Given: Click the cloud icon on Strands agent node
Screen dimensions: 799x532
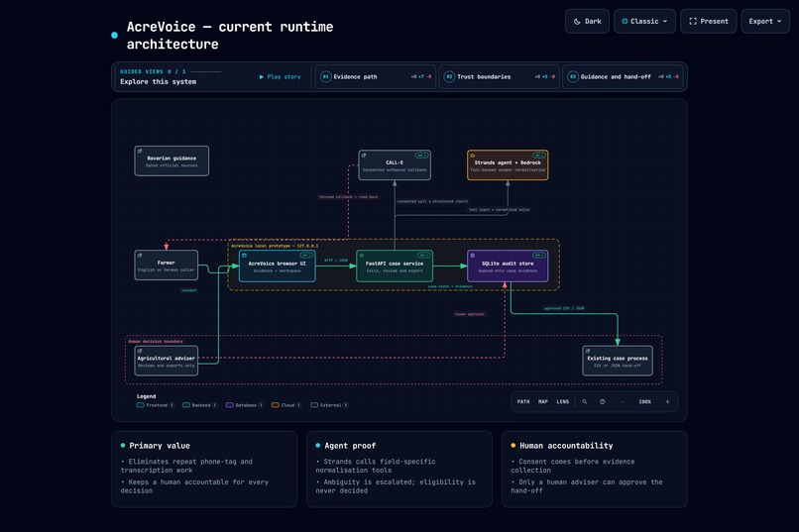Looking at the screenshot, I should pyautogui.click(x=473, y=156).
